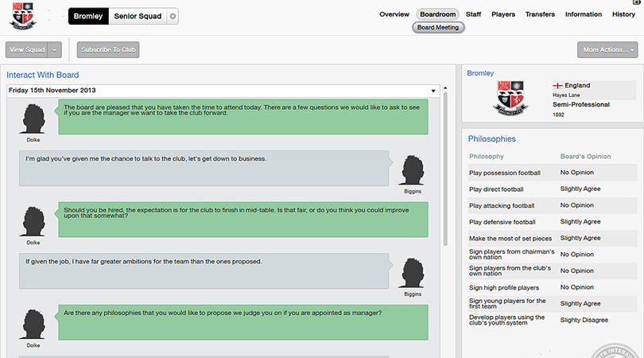Click the England flag icon

pos(557,85)
